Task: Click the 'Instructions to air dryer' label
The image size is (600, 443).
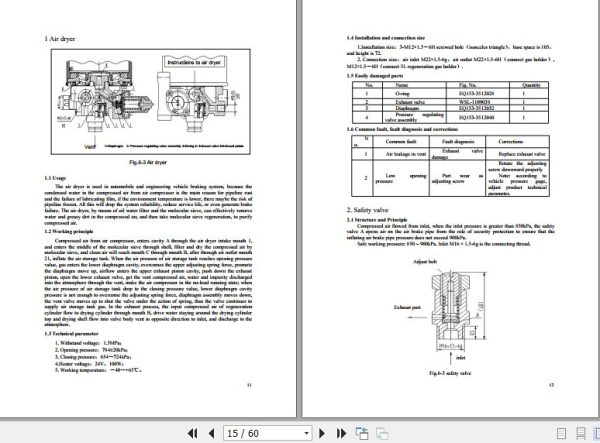Action: (194, 62)
